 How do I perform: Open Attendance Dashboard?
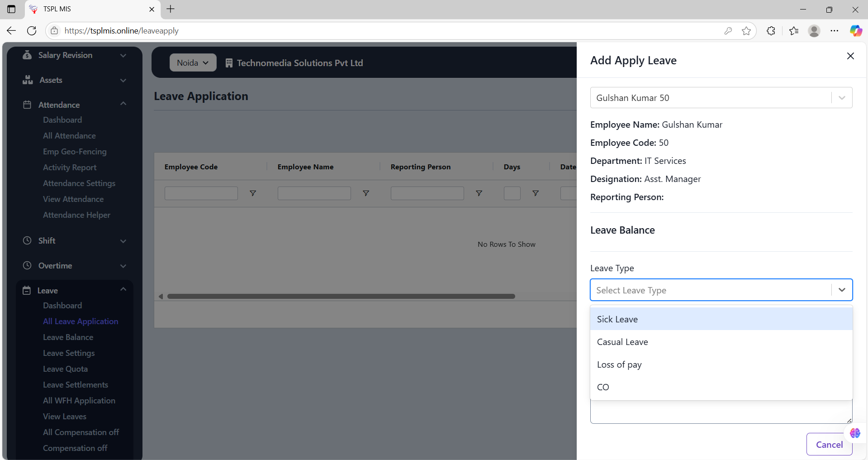[x=62, y=120]
